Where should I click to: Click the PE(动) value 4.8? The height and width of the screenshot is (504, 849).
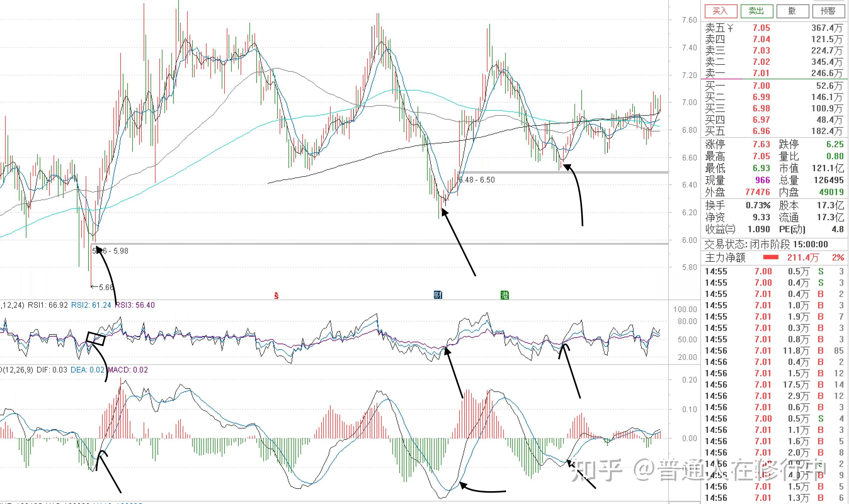(838, 229)
